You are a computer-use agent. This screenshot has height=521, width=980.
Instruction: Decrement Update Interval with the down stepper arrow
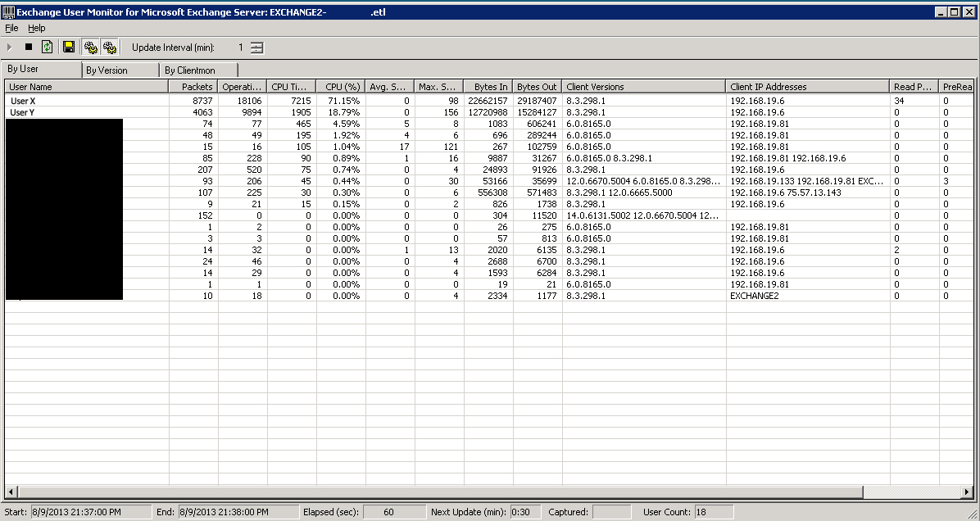coord(255,50)
